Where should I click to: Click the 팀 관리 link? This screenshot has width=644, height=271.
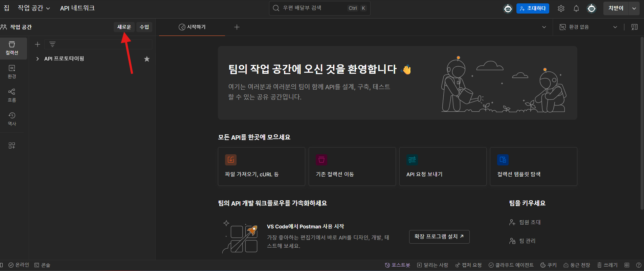coord(523,241)
